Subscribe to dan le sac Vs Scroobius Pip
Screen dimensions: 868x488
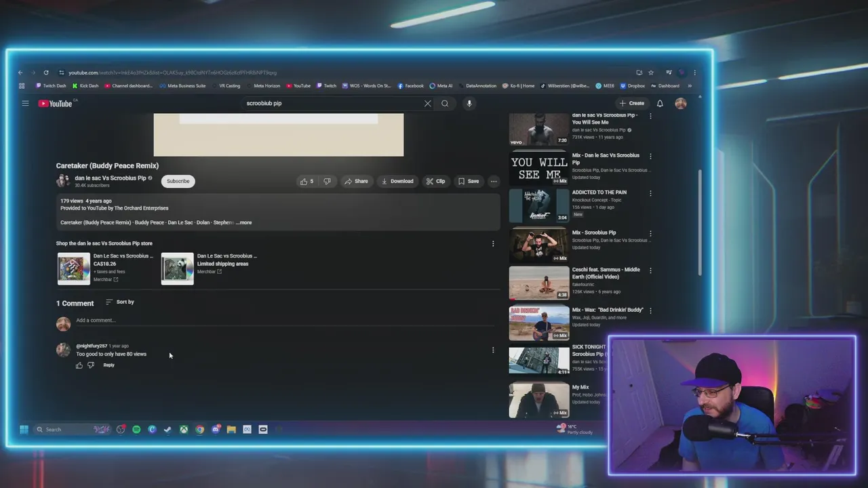(178, 181)
